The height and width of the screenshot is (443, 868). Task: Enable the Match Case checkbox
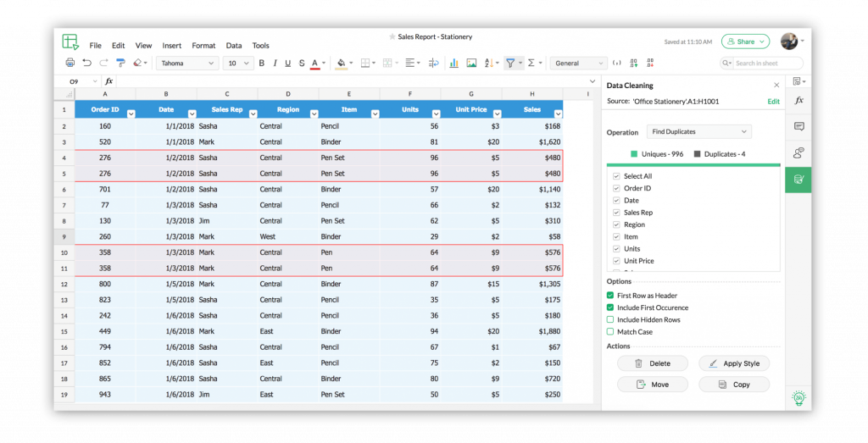coord(610,332)
